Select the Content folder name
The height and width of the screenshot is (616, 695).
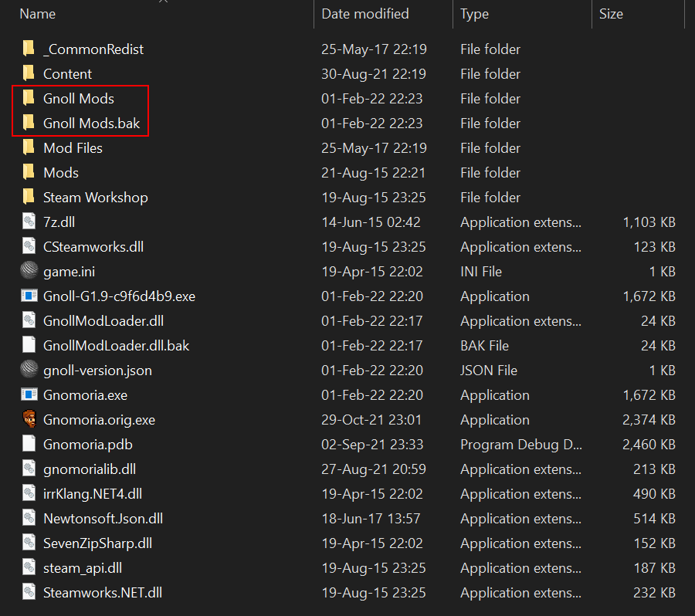pyautogui.click(x=67, y=74)
